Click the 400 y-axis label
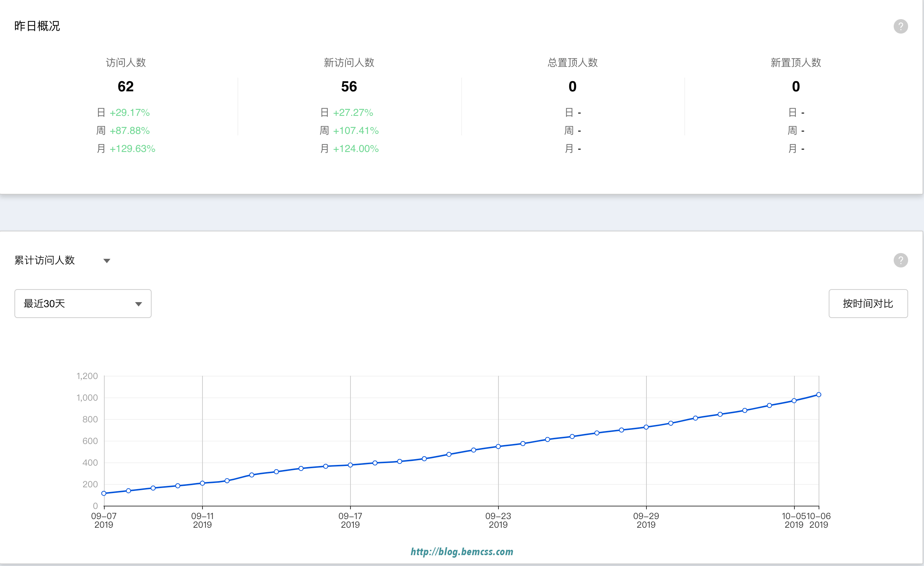Viewport: 924px width, 566px height. coord(90,462)
